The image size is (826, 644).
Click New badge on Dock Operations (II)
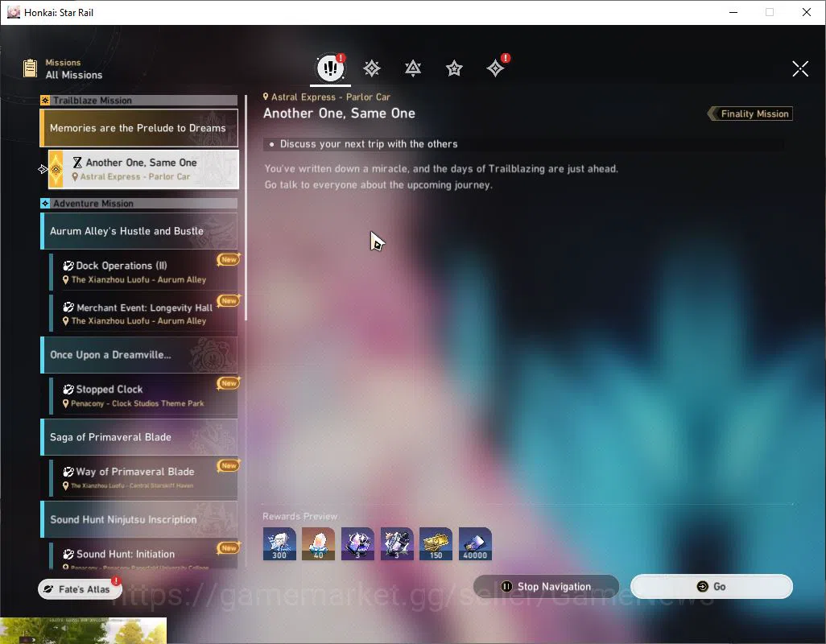(229, 259)
